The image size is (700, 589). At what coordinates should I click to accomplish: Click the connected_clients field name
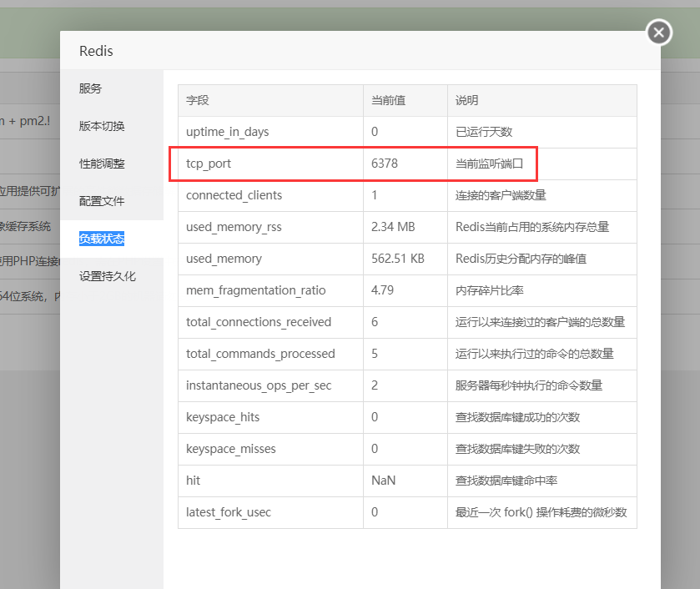point(234,195)
